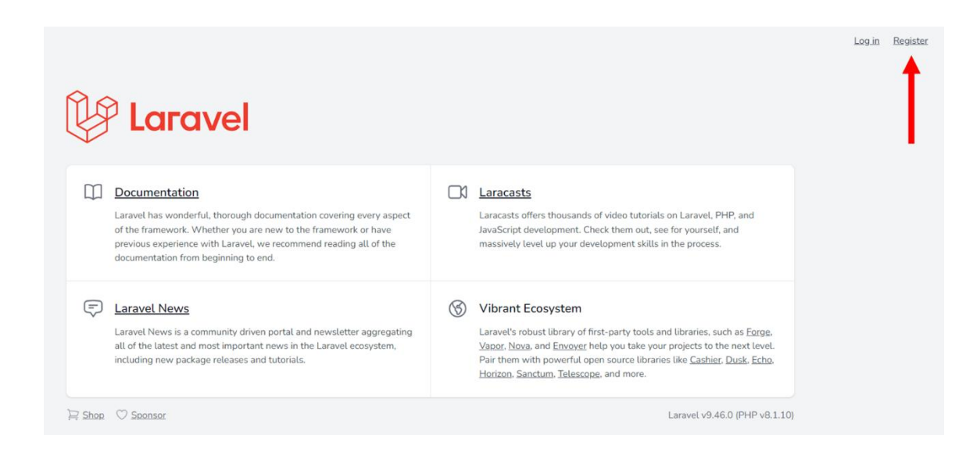Click the Documentation book icon
The width and height of the screenshot is (980, 449).
(93, 192)
